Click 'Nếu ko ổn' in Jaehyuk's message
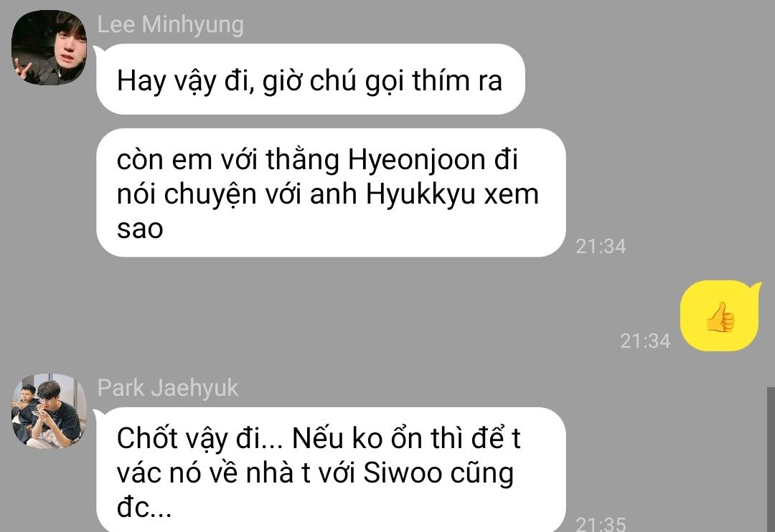775x532 pixels. tap(358, 439)
